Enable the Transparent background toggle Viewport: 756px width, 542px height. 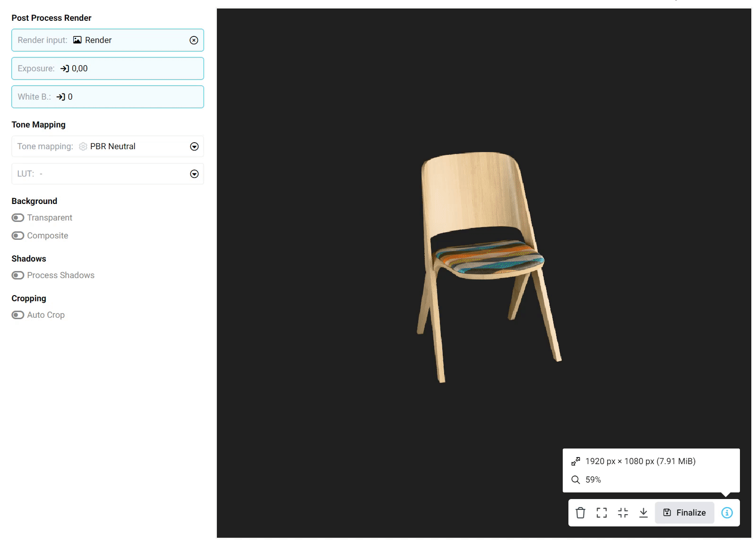[18, 218]
